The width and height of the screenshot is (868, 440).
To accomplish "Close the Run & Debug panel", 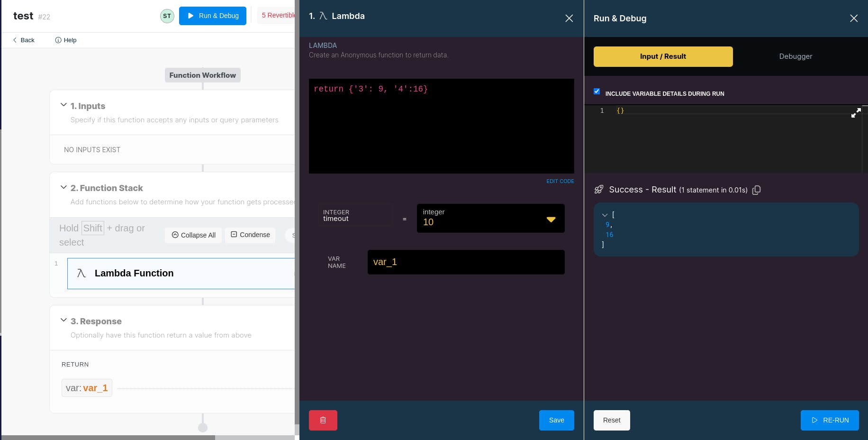I will point(854,18).
